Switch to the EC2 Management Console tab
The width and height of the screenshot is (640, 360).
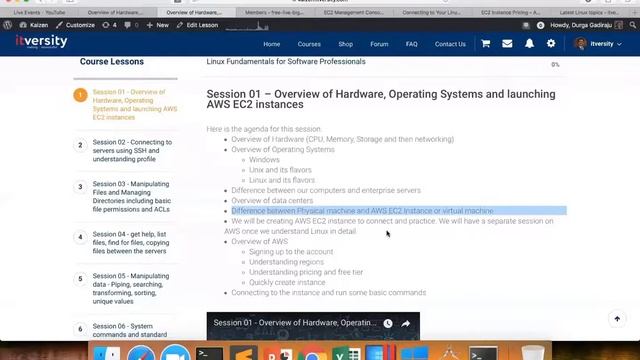coord(353,12)
